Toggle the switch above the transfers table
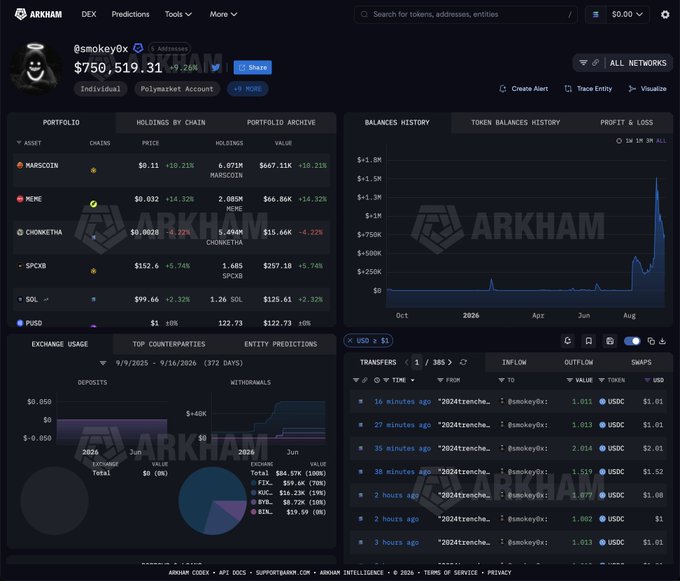The height and width of the screenshot is (581, 680). (x=632, y=341)
